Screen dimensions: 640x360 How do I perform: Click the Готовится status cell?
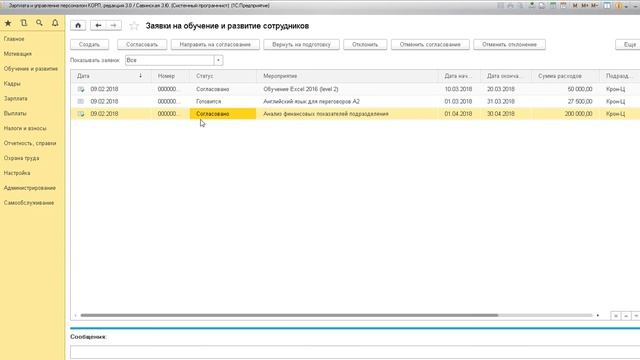point(223,101)
